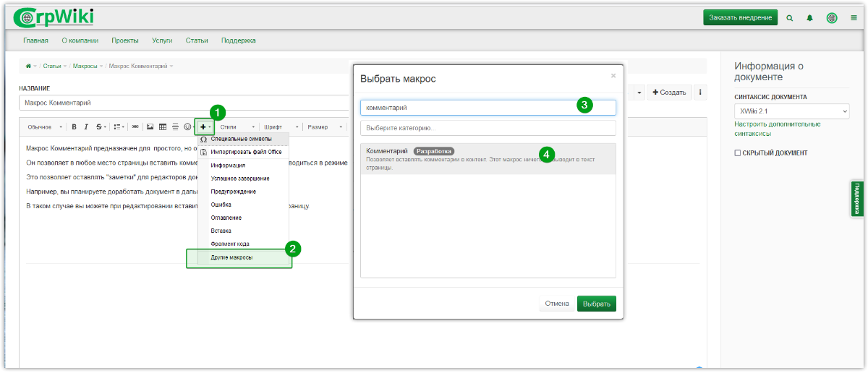This screenshot has width=868, height=386.
Task: Select 'Успешное завершение' menu item
Action: tap(243, 179)
